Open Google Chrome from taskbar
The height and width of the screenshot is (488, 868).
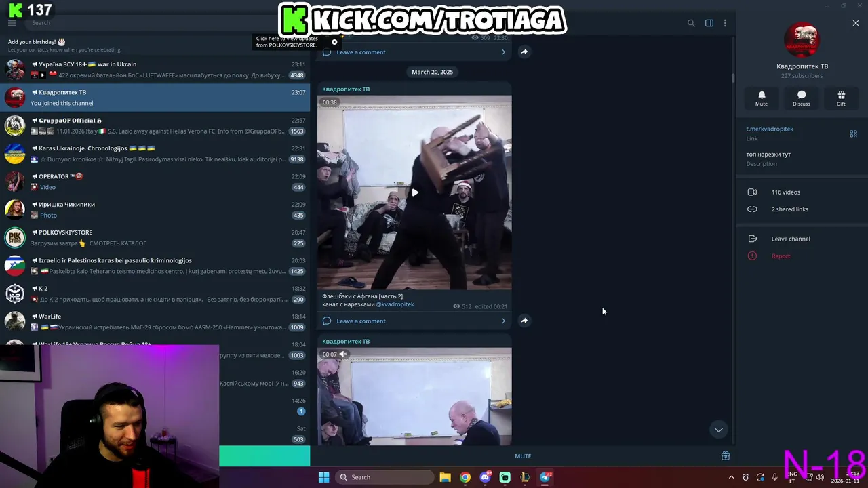click(465, 477)
